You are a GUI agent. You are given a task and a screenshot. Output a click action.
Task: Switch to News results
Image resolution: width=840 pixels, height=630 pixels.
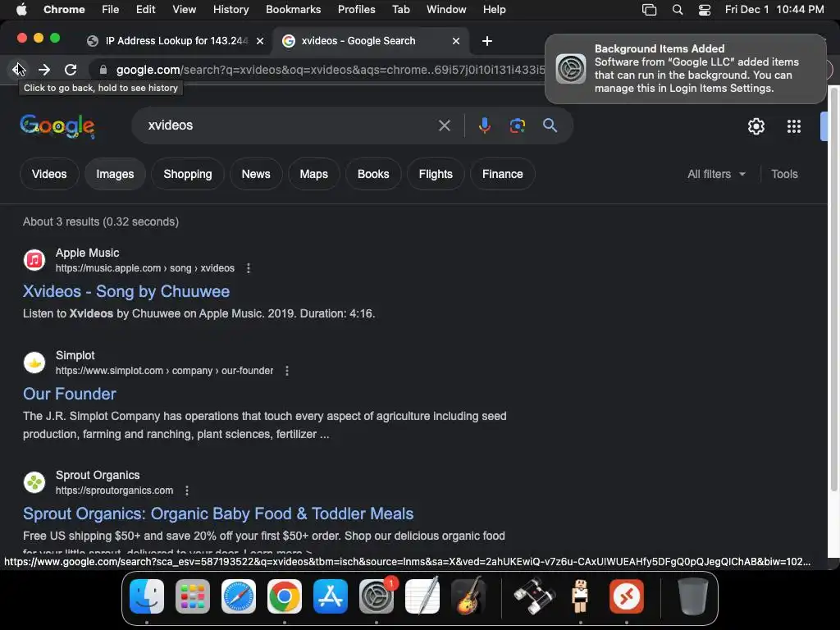tap(256, 174)
